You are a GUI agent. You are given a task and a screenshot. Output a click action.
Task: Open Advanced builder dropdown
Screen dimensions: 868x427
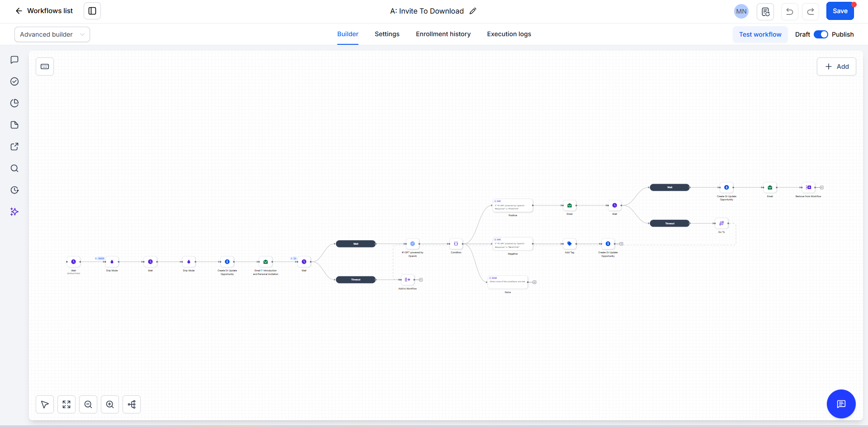click(x=52, y=34)
